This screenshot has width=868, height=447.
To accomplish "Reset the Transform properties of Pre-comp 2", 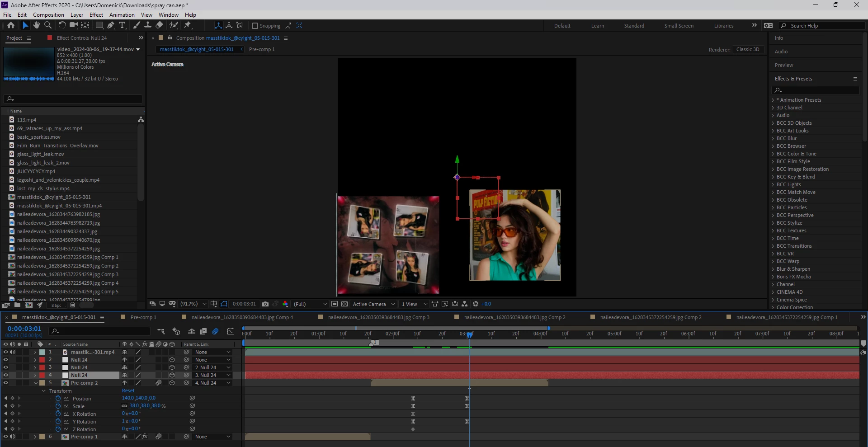I will (128, 391).
